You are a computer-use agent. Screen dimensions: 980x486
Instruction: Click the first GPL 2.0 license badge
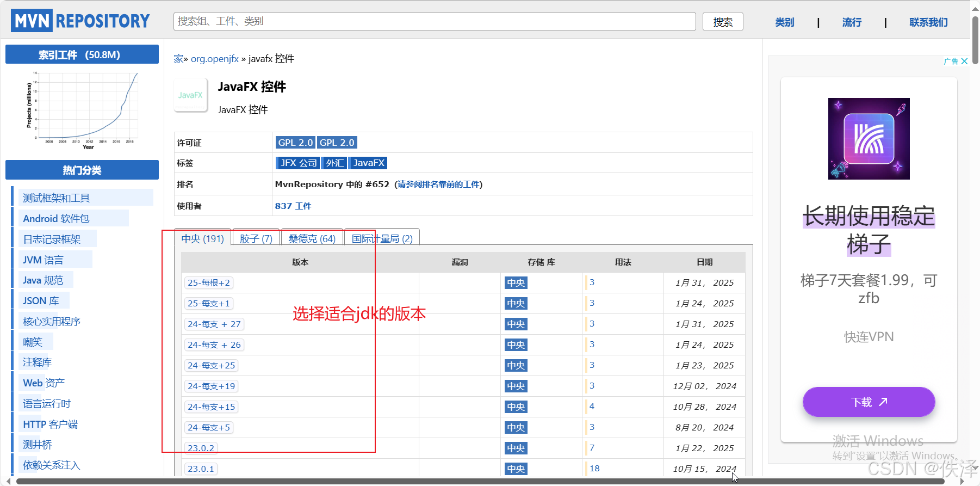click(x=295, y=143)
